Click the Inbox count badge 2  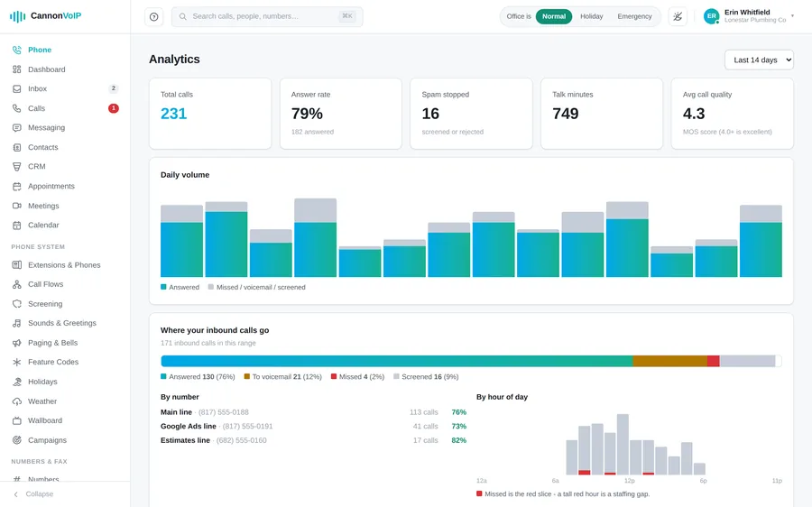click(x=114, y=88)
